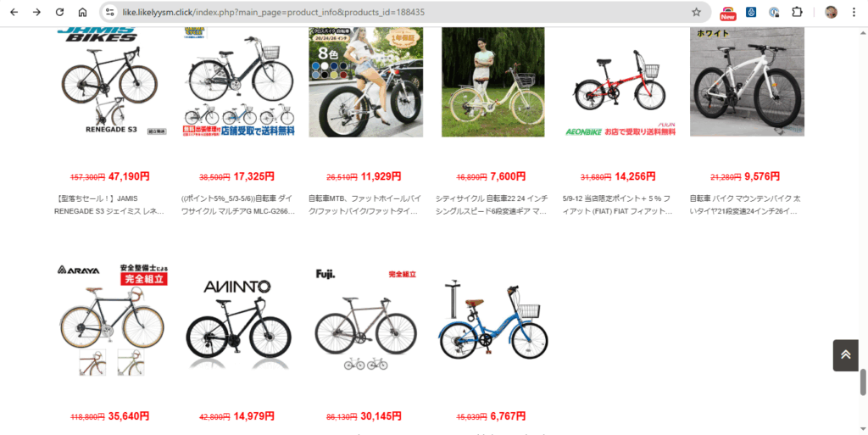
Task: Open the JAMIS RENEGADE S3 bike thumbnail
Action: click(110, 82)
